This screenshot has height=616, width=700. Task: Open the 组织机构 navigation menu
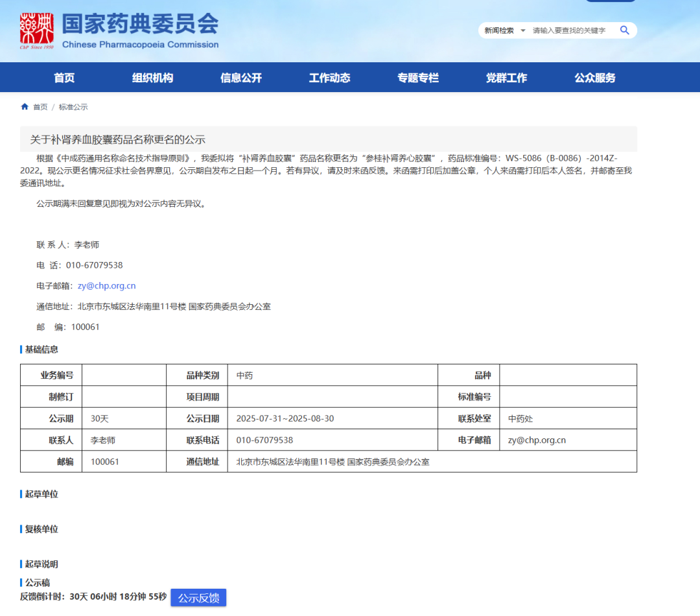(x=154, y=77)
